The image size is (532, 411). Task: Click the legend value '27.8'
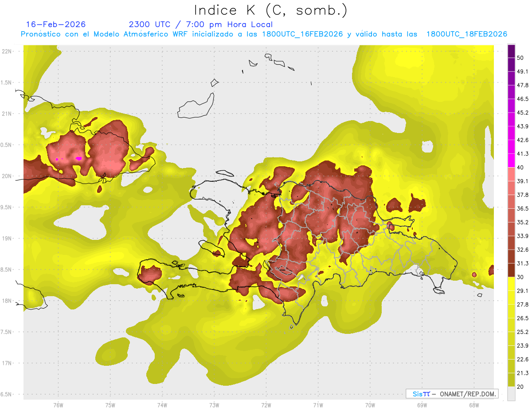click(x=523, y=305)
